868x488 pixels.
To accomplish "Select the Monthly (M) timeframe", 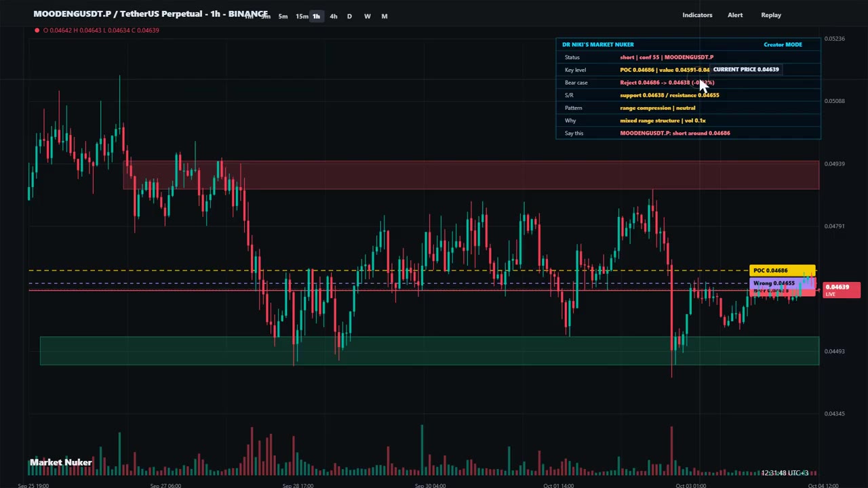I will (384, 16).
